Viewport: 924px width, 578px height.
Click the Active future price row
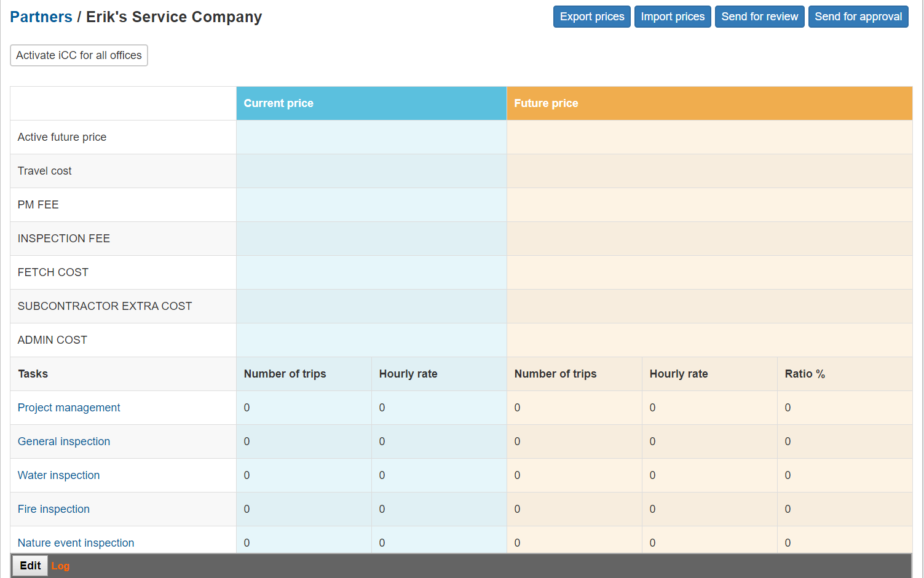pos(62,137)
